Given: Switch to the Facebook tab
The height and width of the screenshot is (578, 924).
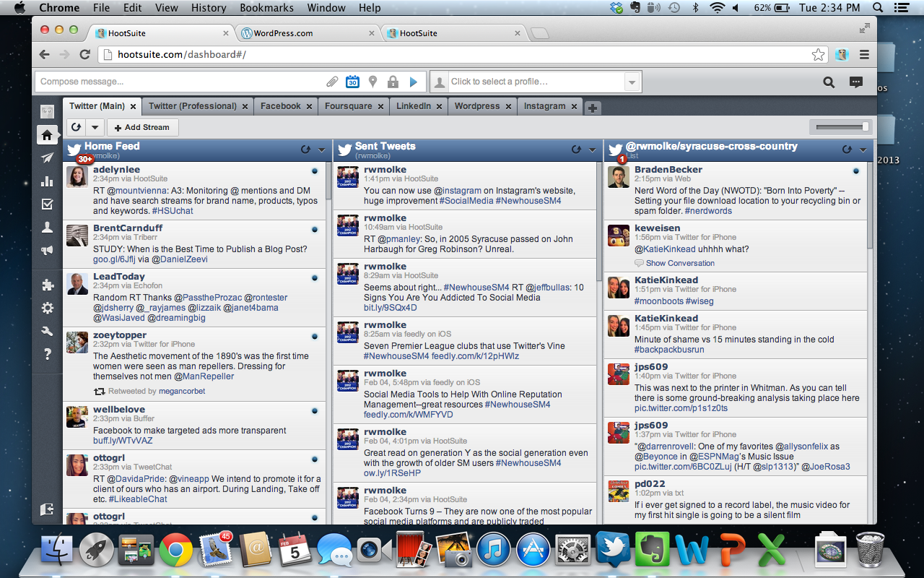Looking at the screenshot, I should (280, 106).
